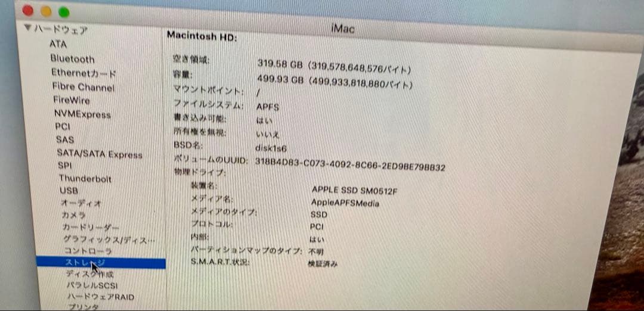644x311 pixels.
Task: Select プリンタ in the sidebar
Action: tap(83, 306)
